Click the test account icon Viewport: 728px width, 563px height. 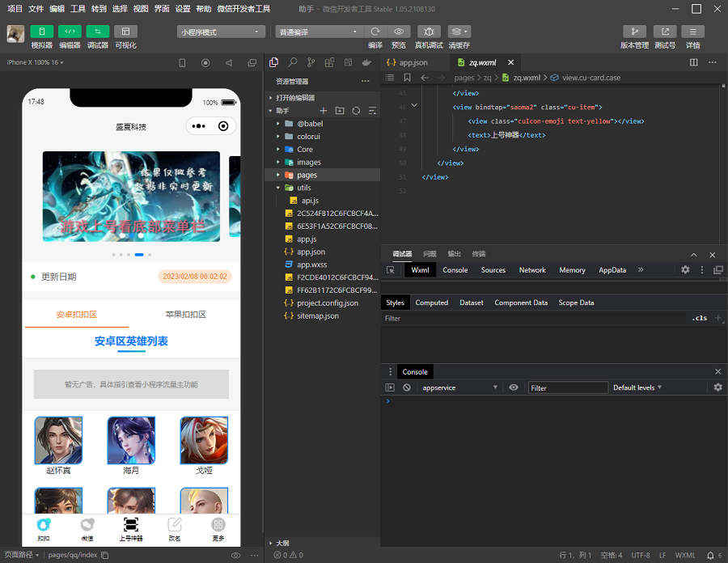point(665,32)
